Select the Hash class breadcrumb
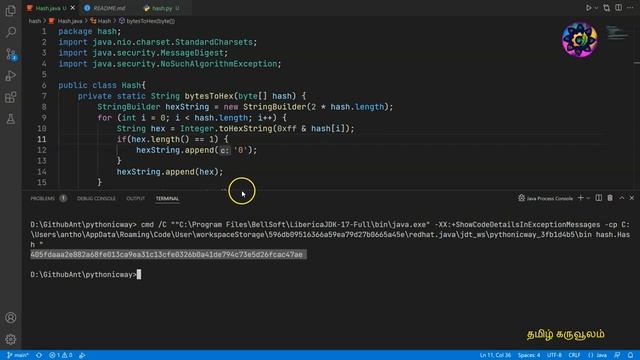 (x=101, y=21)
